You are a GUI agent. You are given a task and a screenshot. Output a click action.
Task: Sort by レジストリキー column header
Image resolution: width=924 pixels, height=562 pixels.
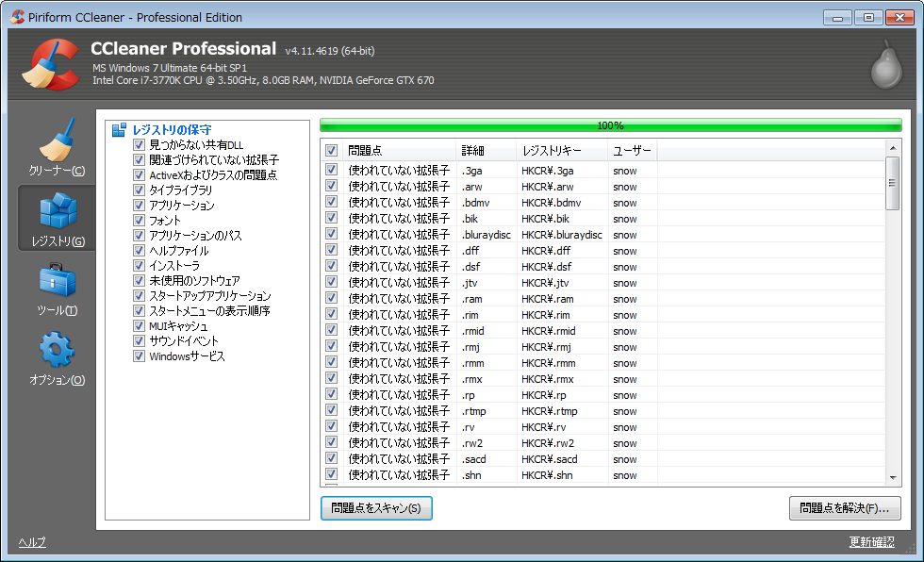pos(562,150)
